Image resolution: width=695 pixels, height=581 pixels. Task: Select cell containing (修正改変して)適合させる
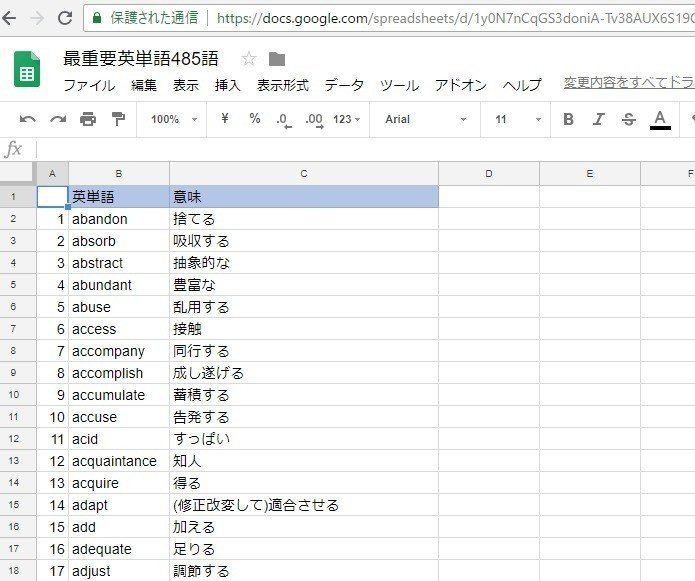pyautogui.click(x=304, y=505)
